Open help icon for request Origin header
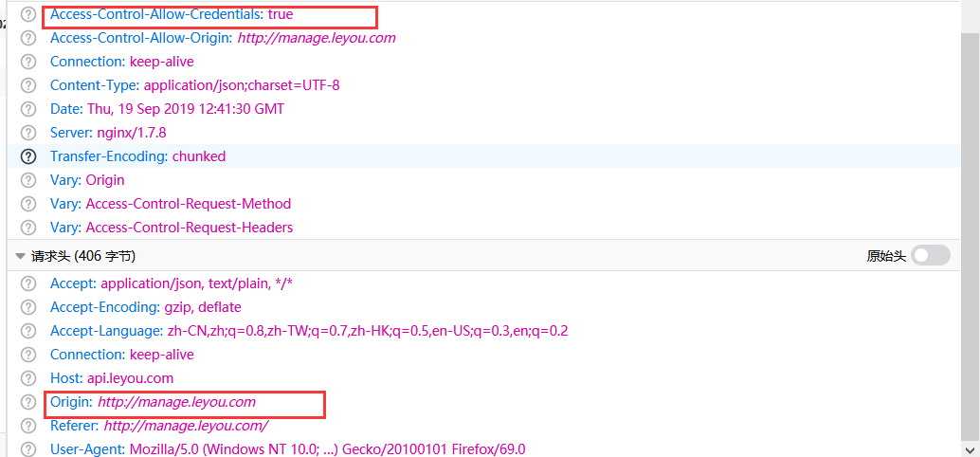The height and width of the screenshot is (457, 980). [28, 403]
